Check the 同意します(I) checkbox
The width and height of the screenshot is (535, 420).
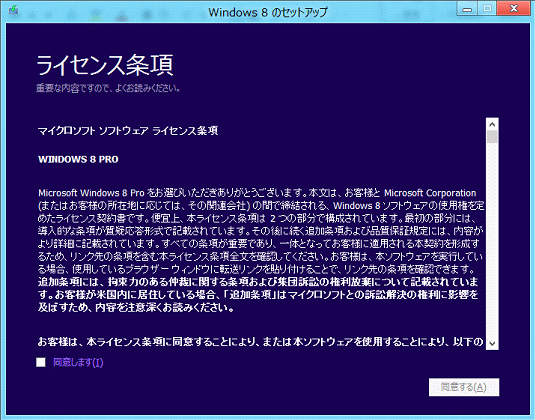coord(41,362)
